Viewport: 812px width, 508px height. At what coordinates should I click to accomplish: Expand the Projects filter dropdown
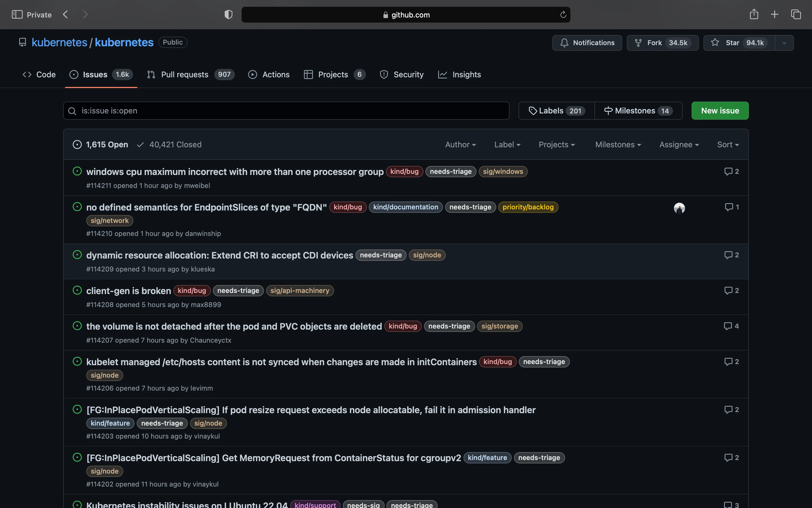557,144
